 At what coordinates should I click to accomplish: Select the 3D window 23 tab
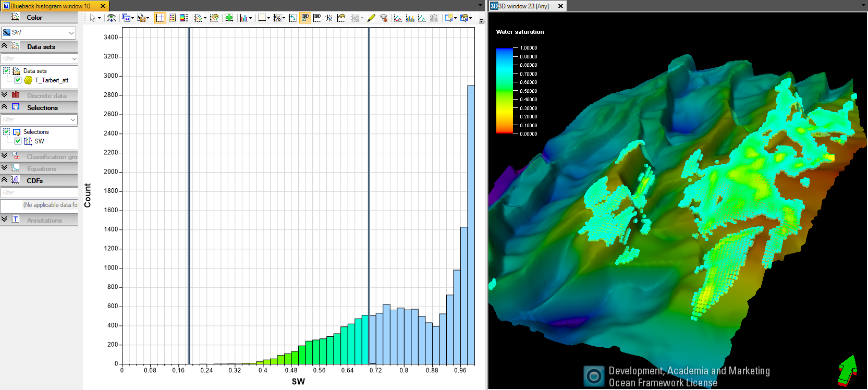(x=523, y=6)
